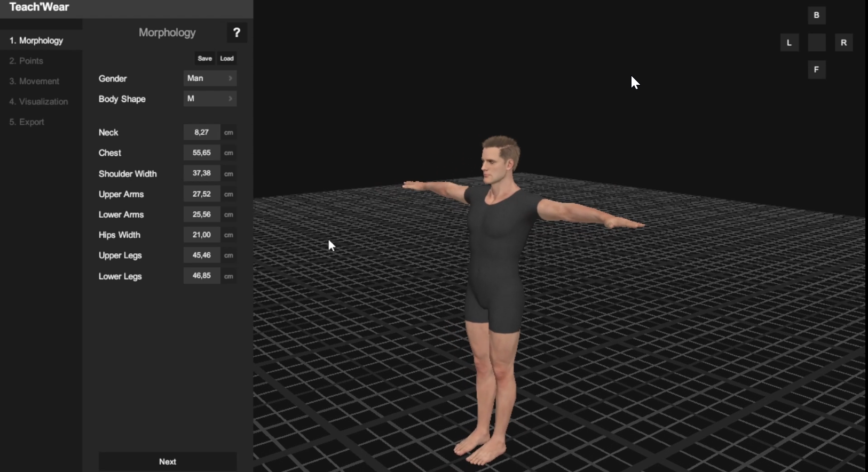Edit the Hips Width value field
Viewport: 868px width, 472px height.
click(x=202, y=235)
